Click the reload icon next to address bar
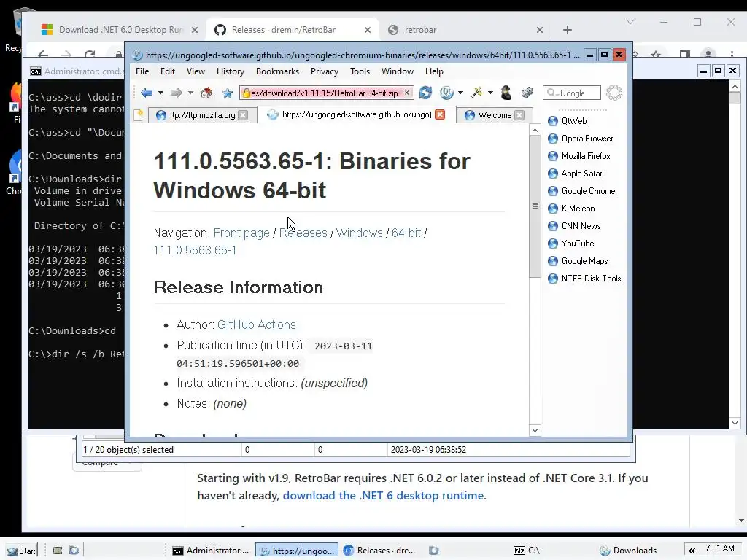Viewport: 747px width, 560px height. [425, 93]
